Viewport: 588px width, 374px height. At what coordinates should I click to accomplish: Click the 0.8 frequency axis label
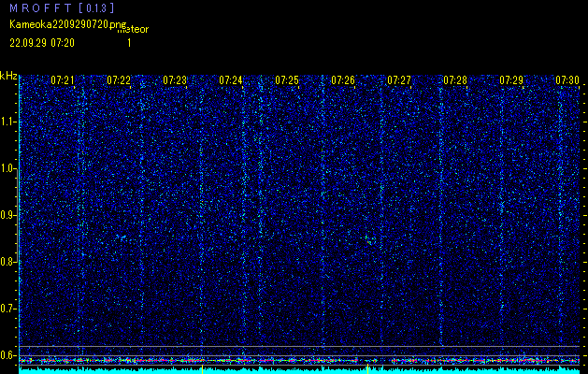click(x=8, y=262)
